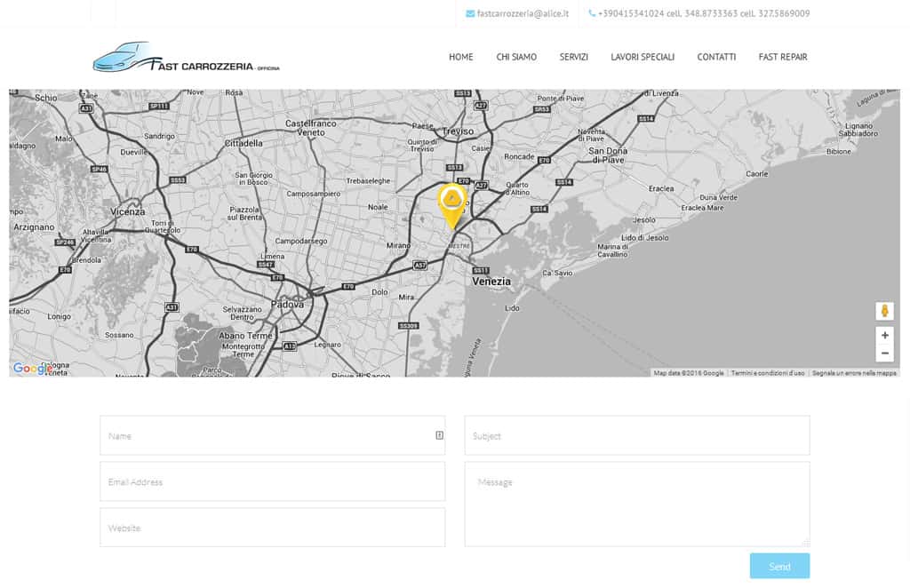Click the Cittadella label on the map
The height and width of the screenshot is (588, 910).
pos(243,143)
